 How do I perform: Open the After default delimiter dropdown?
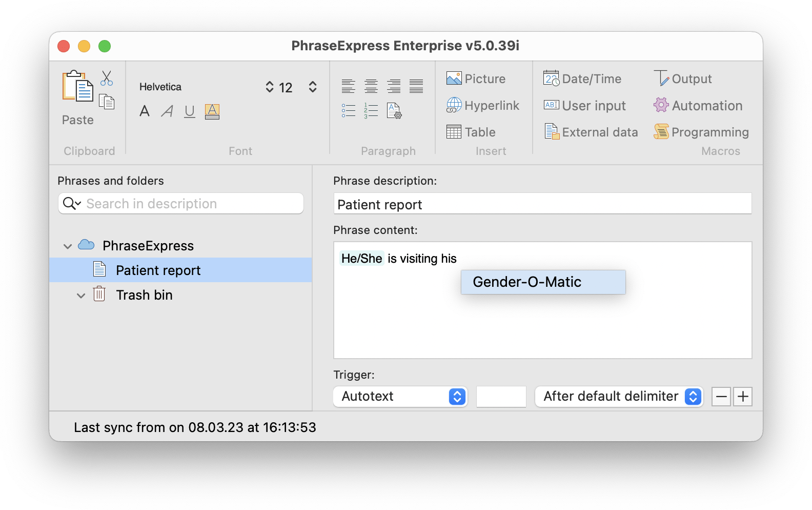click(x=619, y=396)
